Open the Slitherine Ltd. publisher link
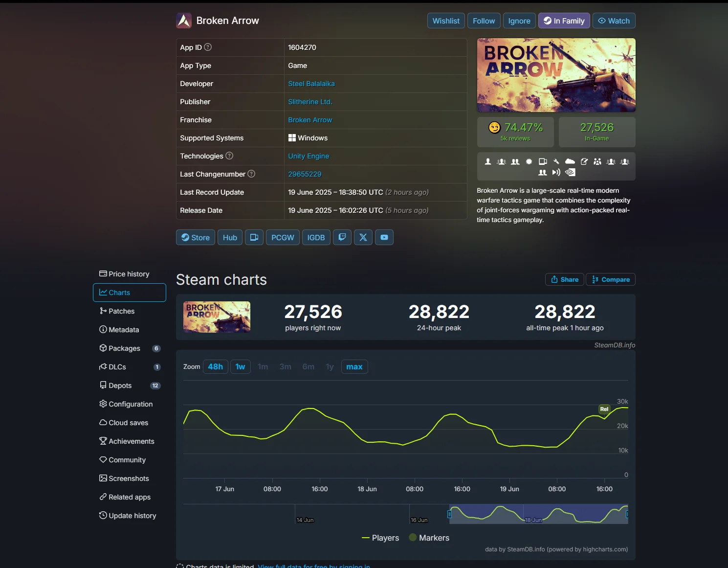Viewport: 728px width, 568px height. 310,102
